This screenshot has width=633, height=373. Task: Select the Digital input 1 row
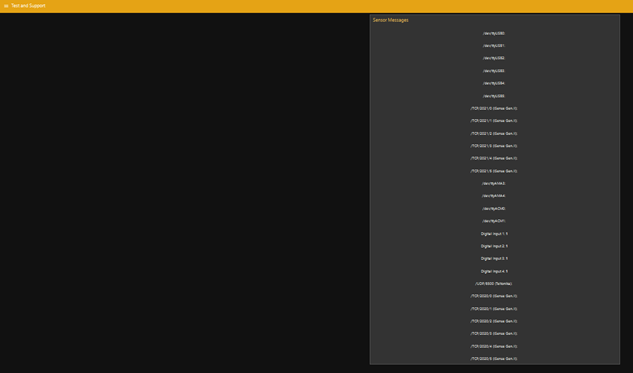tap(494, 234)
